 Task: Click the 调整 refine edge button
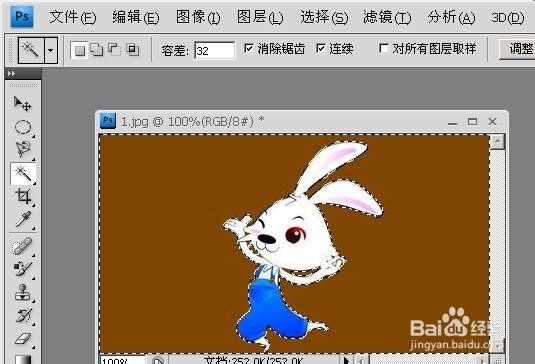coord(517,50)
